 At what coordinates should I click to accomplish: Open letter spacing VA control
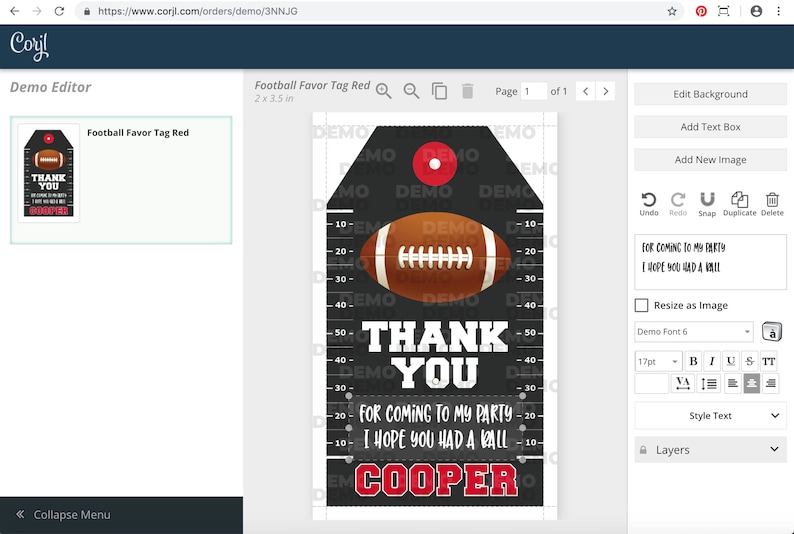point(683,384)
